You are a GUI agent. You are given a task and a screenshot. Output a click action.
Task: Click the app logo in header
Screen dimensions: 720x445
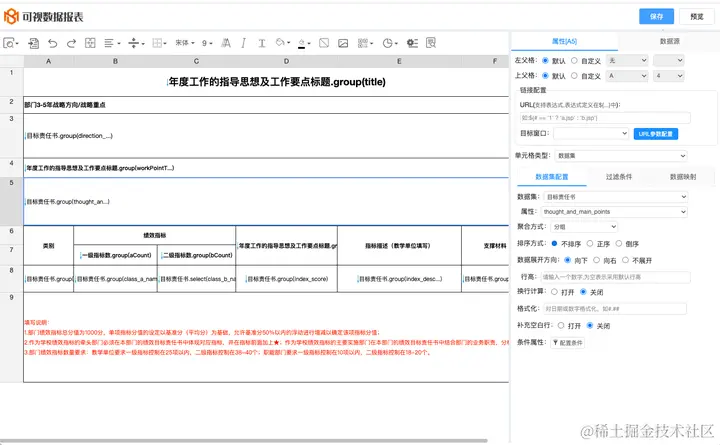11,17
